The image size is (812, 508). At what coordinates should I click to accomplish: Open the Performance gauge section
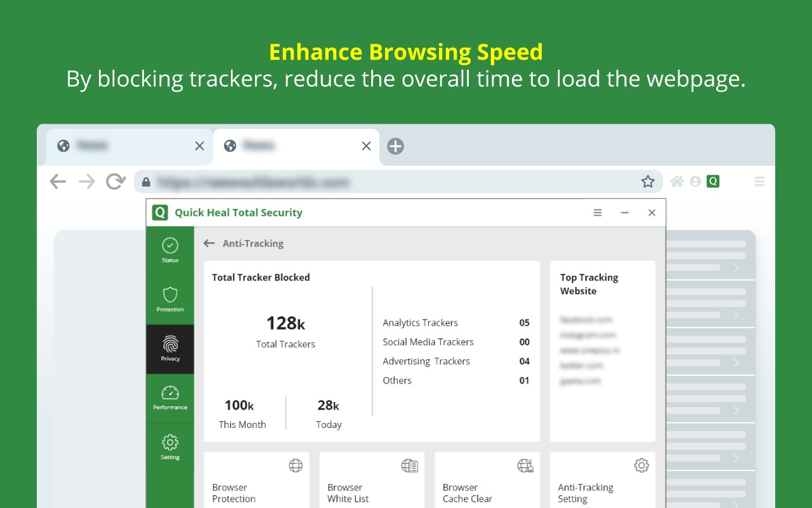click(170, 398)
